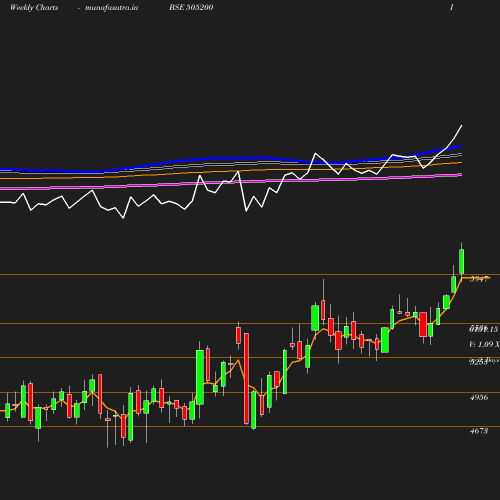Image resolution: width=500 pixels, height=500 pixels.
Task: Click the 4673 price level label
Action: point(479,431)
